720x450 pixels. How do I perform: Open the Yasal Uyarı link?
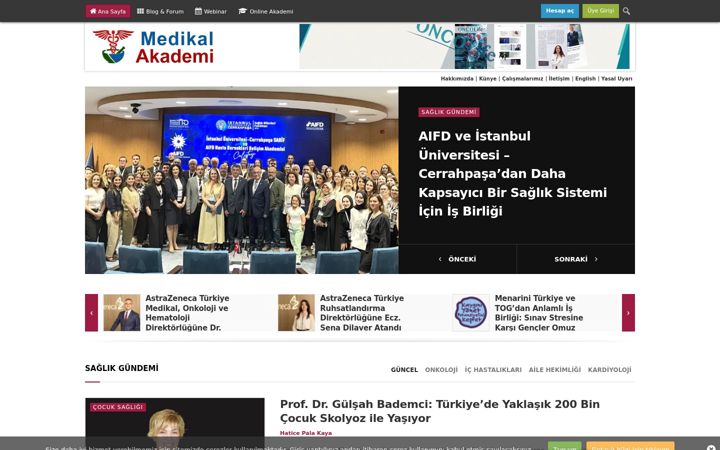pyautogui.click(x=616, y=79)
